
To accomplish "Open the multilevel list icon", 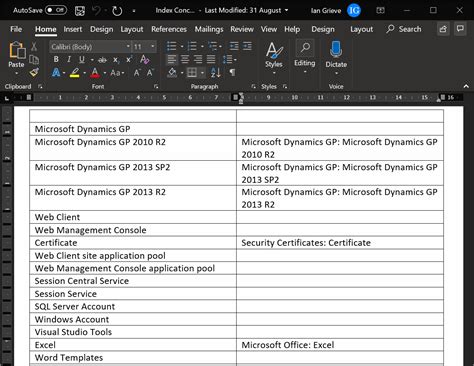I will tap(212, 46).
